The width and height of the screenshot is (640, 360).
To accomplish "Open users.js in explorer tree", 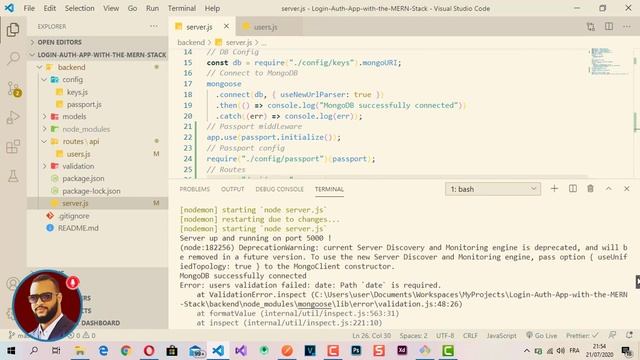I will tap(98, 154).
